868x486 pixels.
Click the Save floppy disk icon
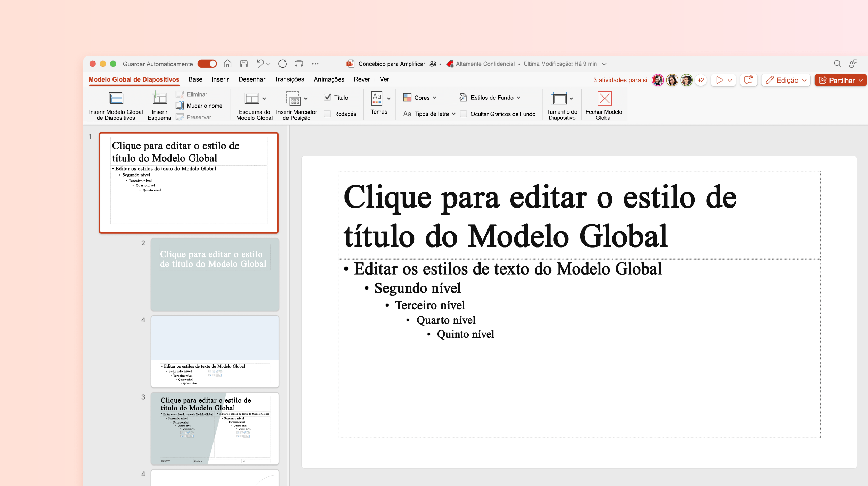pyautogui.click(x=244, y=64)
